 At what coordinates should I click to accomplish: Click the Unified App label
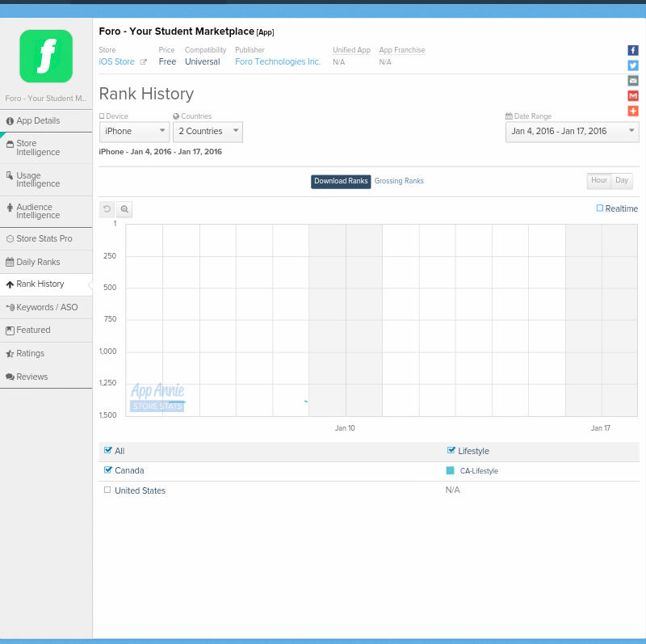(351, 50)
